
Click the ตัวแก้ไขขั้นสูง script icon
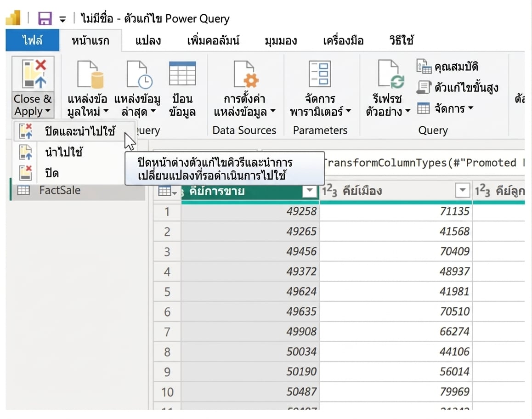424,87
